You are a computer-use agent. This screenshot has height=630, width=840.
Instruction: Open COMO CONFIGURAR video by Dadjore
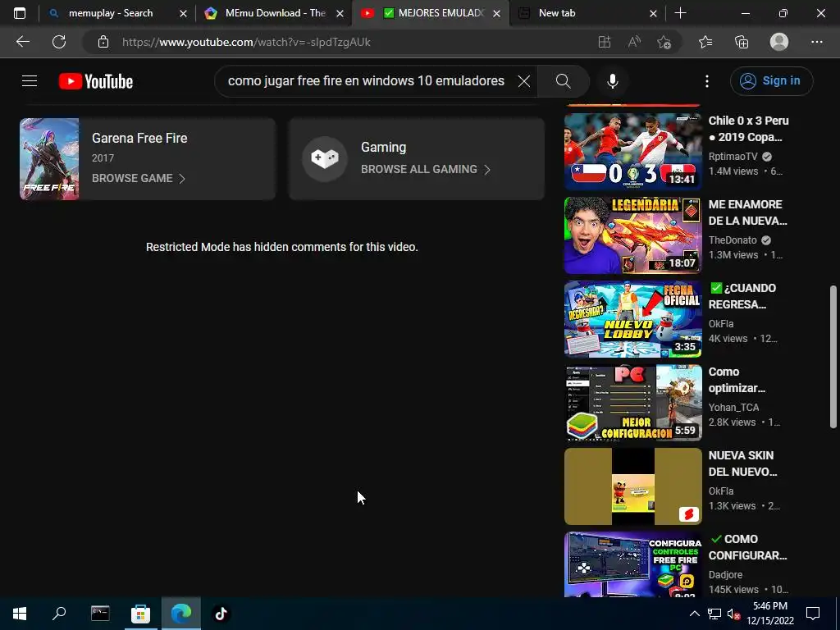[x=747, y=546]
